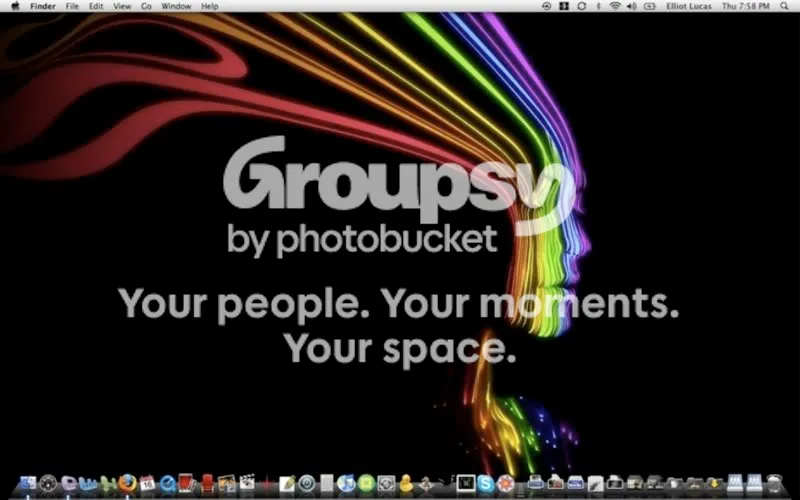
Task: Launch iTunes from the dock
Action: point(346,483)
